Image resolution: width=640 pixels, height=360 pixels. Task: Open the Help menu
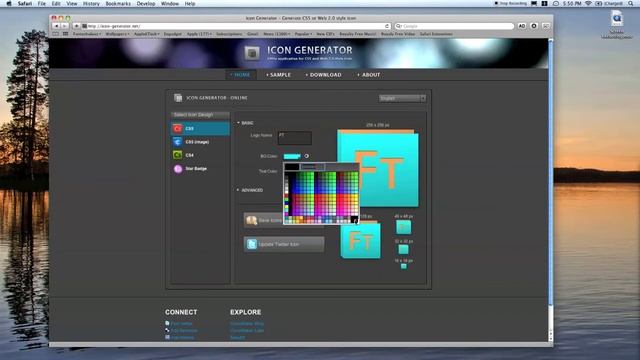[190, 4]
